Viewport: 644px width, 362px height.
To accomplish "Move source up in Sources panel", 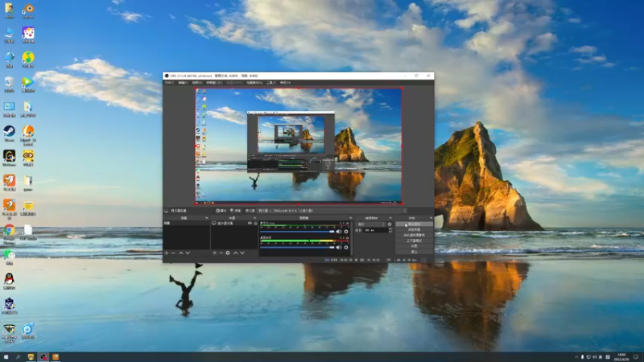I will tap(236, 253).
